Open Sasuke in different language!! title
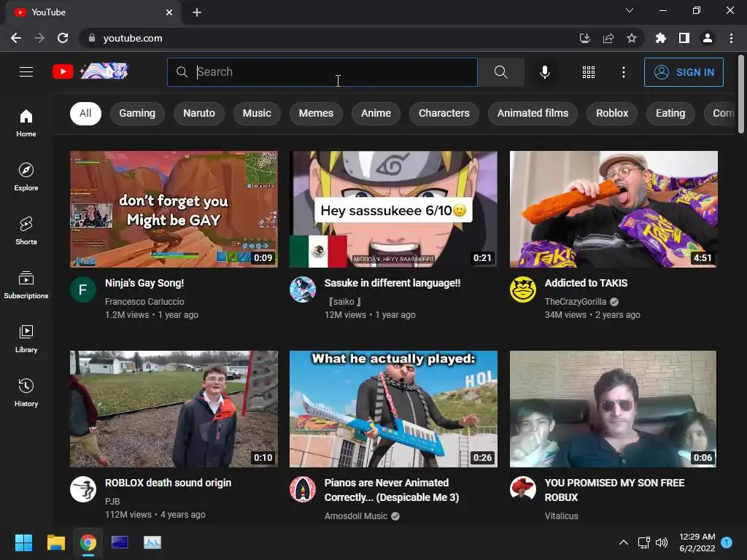The height and width of the screenshot is (560, 747). click(x=392, y=283)
